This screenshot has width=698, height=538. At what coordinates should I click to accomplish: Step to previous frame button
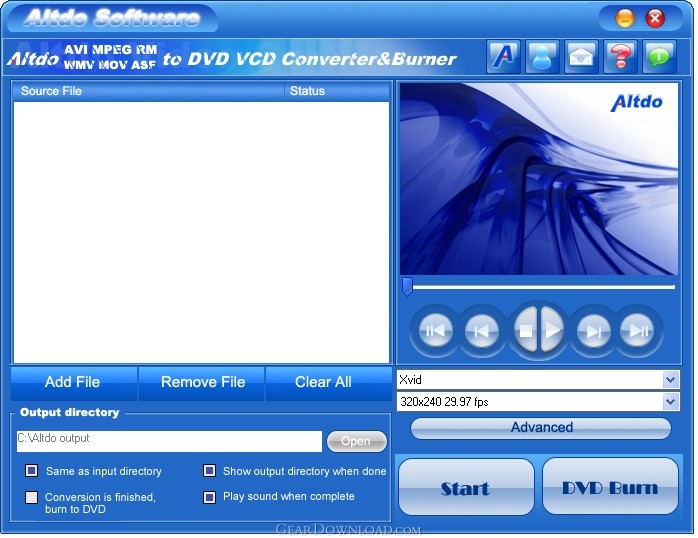click(481, 331)
